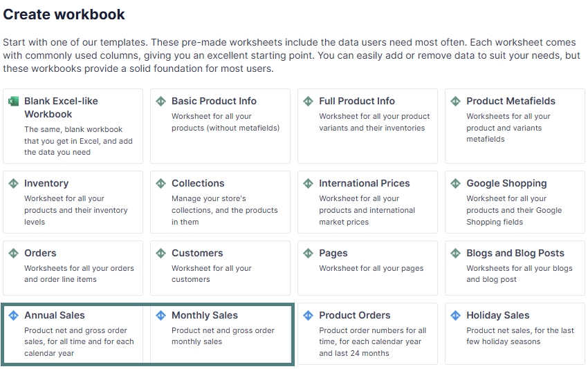The width and height of the screenshot is (588, 369).
Task: Click text 'few holiday seasons'
Action: (503, 341)
